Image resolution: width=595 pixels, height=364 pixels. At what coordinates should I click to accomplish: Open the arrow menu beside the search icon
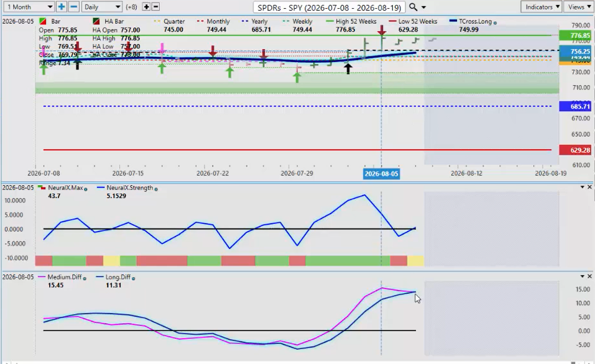tap(424, 7)
